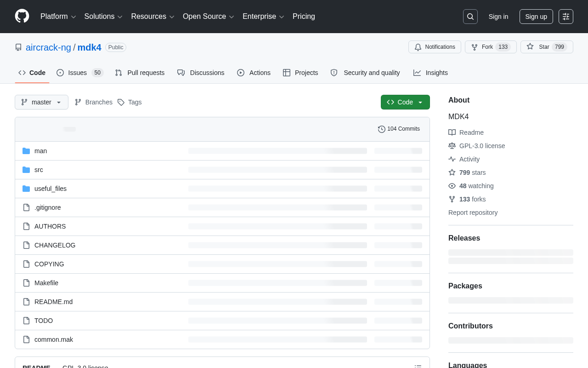Switch to the Issues tab
Image resolution: width=588 pixels, height=368 pixels.
pos(80,73)
